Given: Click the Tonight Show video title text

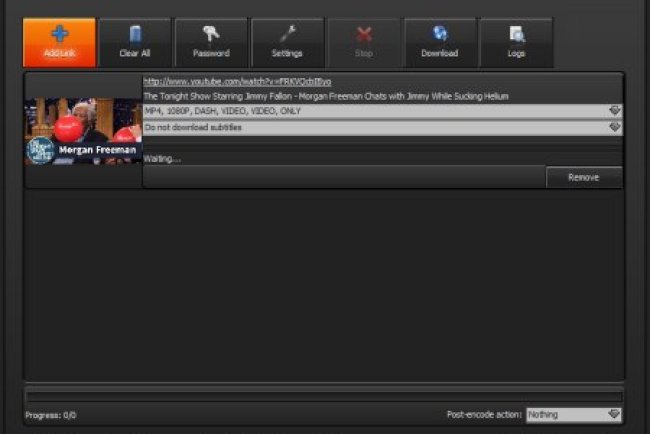Looking at the screenshot, I should (x=326, y=96).
